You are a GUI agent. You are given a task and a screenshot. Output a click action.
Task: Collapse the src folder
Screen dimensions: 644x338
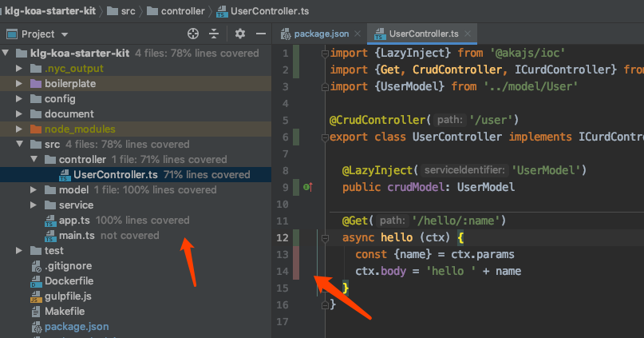pos(22,145)
